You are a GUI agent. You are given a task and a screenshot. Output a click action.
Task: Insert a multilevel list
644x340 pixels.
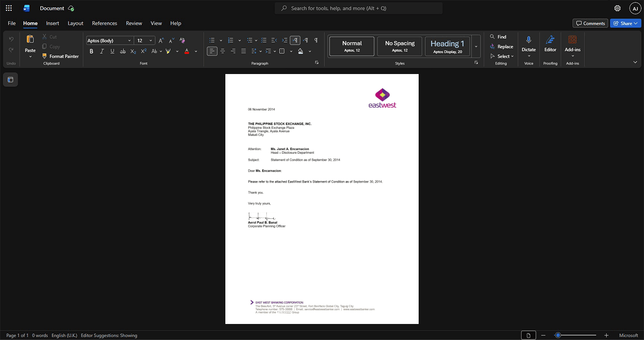[249, 41]
